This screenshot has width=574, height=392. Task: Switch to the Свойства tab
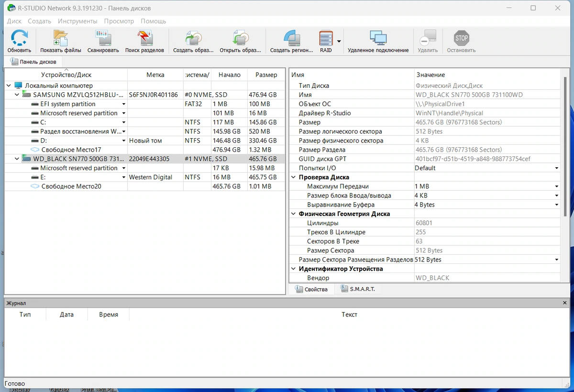coord(311,289)
